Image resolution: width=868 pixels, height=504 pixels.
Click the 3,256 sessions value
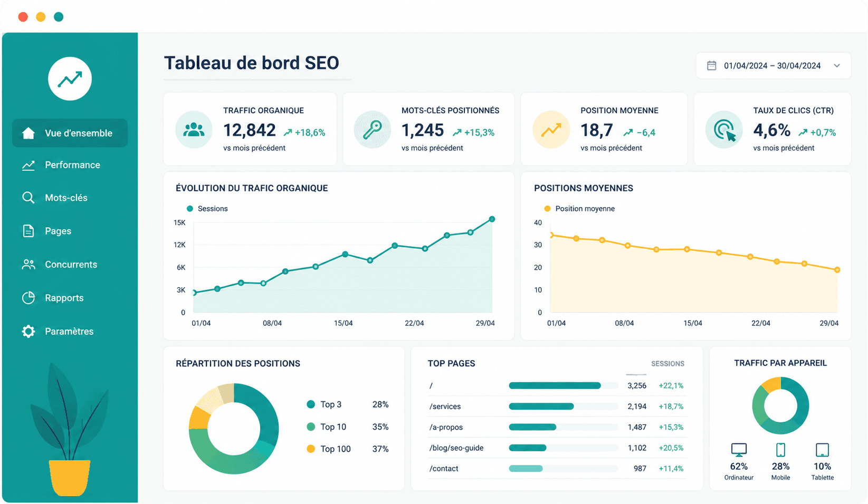(x=637, y=386)
